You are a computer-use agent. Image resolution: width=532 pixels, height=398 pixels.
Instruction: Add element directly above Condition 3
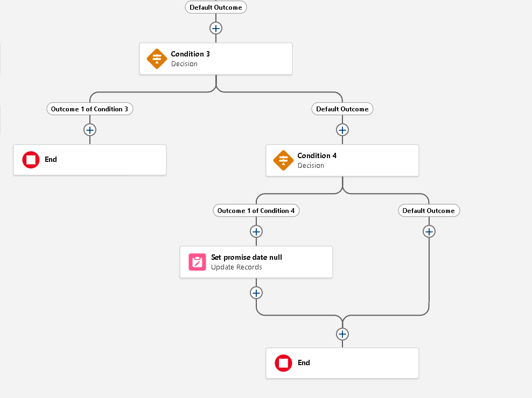coord(216,28)
